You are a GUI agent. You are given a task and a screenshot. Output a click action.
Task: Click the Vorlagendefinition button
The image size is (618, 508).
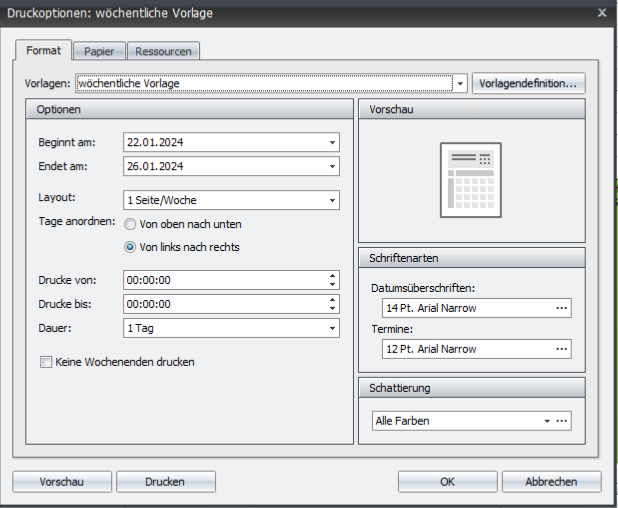click(x=529, y=83)
